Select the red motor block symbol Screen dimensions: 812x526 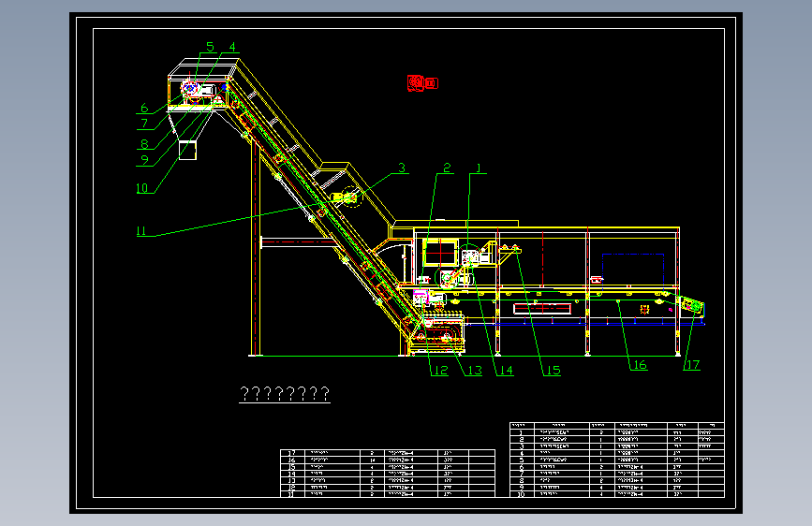(x=422, y=83)
